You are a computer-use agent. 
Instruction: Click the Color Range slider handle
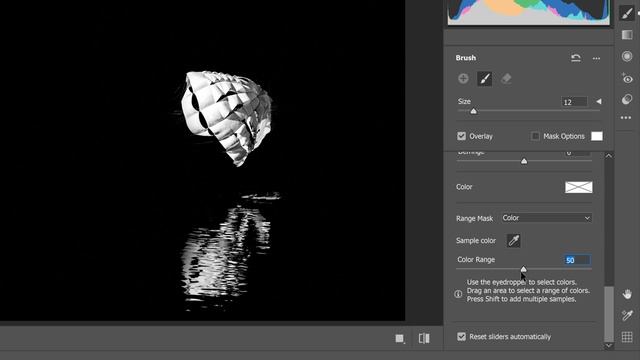[x=523, y=269]
